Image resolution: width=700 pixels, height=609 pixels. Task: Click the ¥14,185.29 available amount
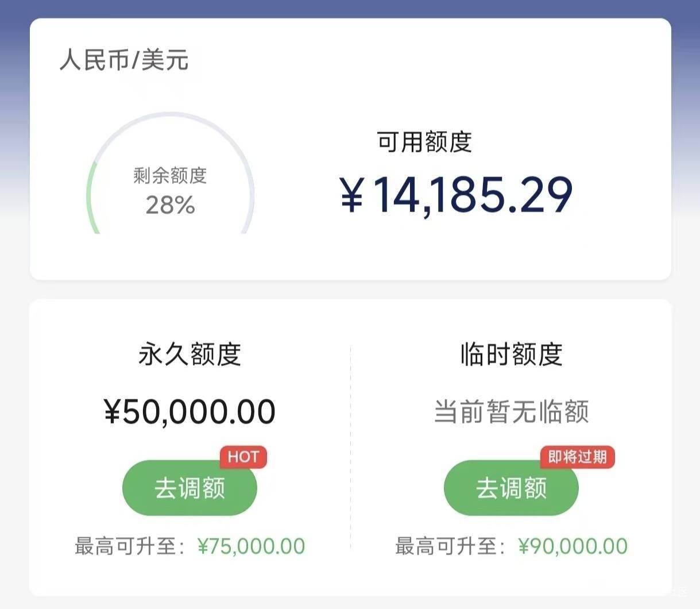pyautogui.click(x=473, y=195)
